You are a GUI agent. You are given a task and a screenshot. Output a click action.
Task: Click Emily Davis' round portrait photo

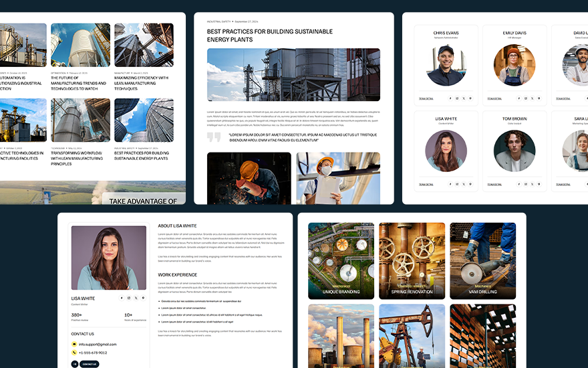click(x=514, y=66)
